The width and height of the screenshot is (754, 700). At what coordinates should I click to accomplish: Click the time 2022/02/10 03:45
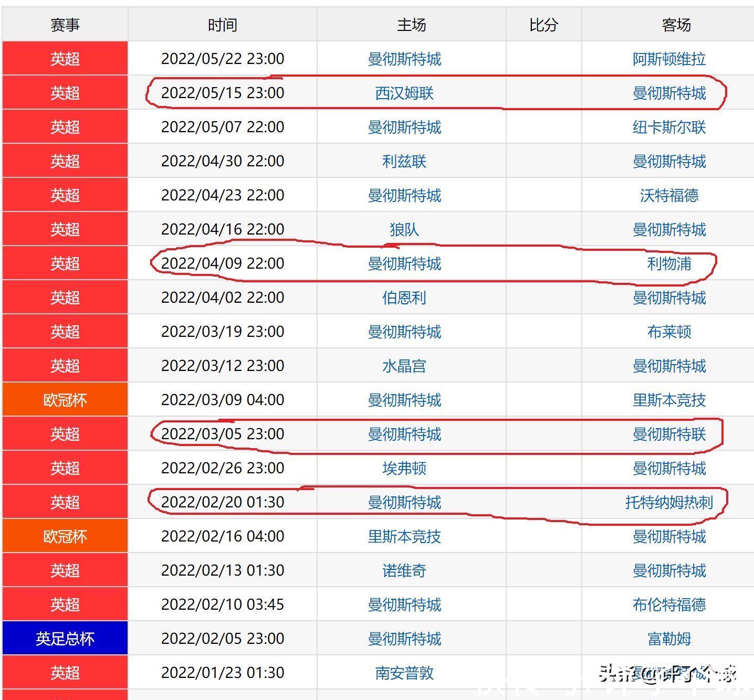[x=223, y=604]
